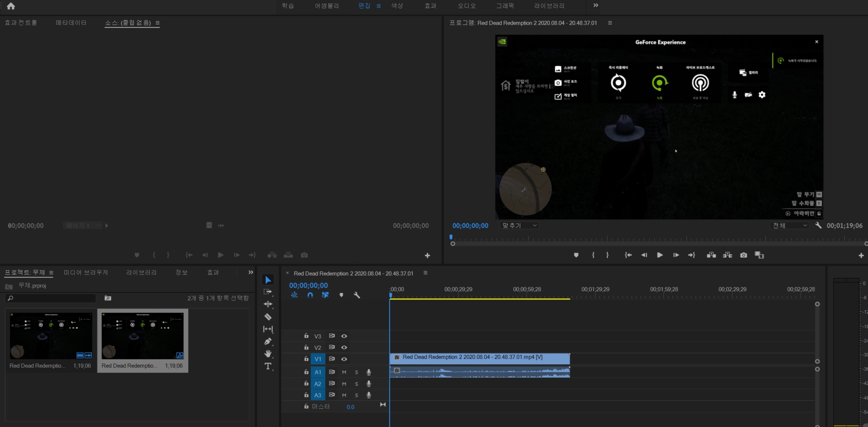Select the Hand tool

(x=268, y=353)
